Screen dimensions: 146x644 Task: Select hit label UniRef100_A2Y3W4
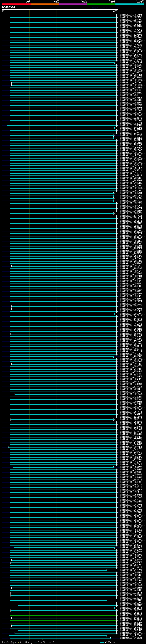131,309
